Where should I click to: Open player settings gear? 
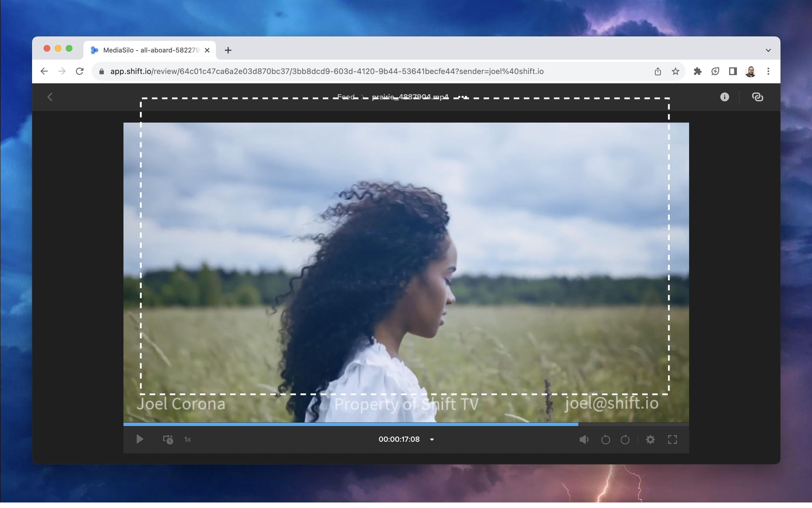point(650,440)
